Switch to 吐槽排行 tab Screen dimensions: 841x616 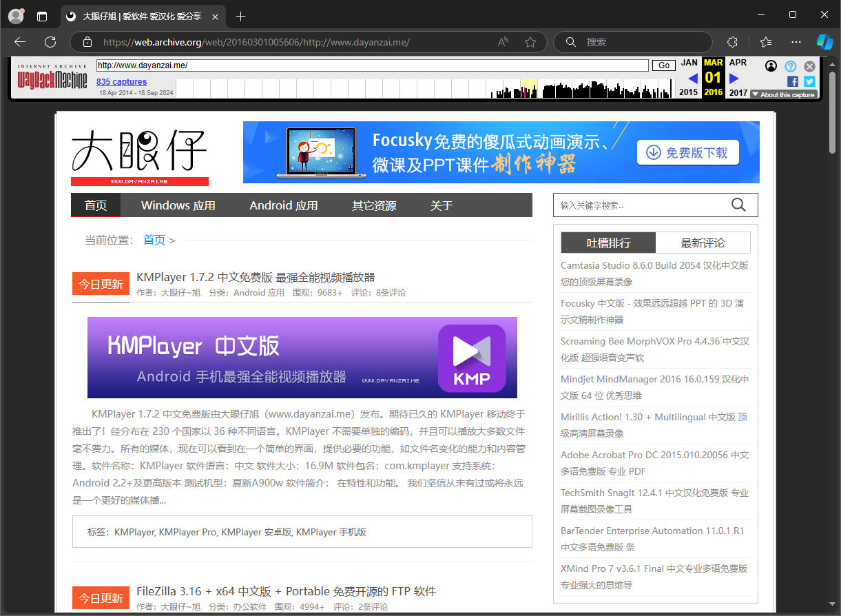pyautogui.click(x=608, y=243)
